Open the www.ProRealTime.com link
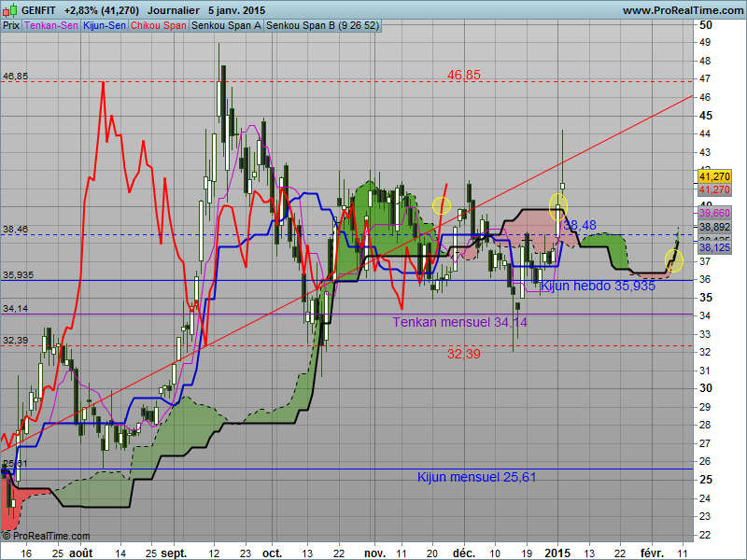Image resolution: width=747 pixels, height=560 pixels. click(x=683, y=10)
